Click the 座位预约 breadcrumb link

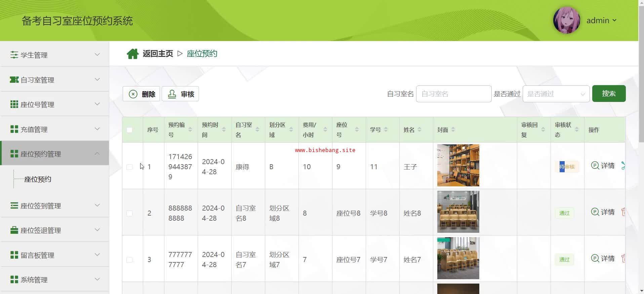tap(202, 54)
